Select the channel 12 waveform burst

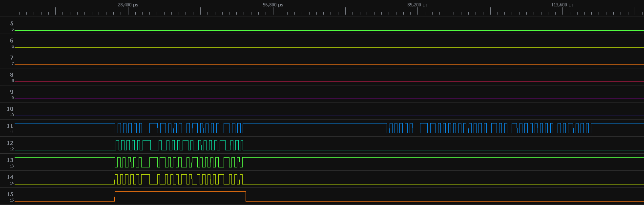click(x=179, y=145)
